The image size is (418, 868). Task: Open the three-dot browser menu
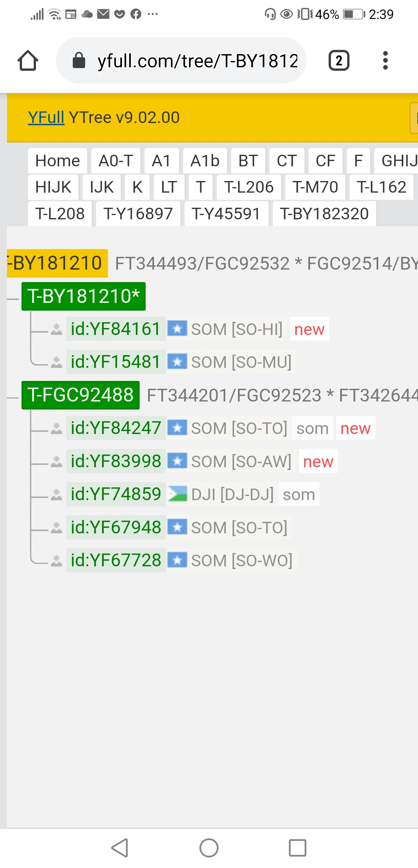tap(385, 61)
